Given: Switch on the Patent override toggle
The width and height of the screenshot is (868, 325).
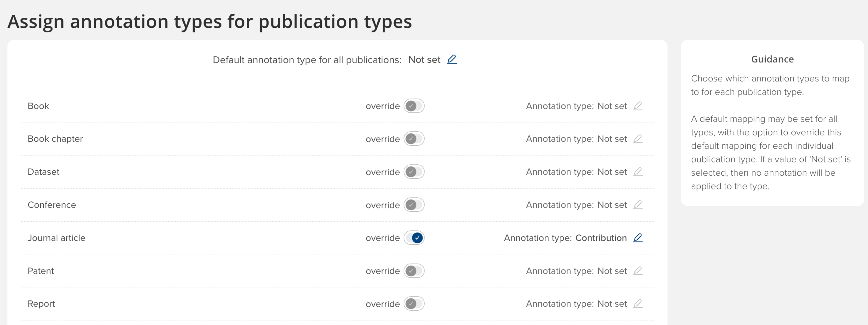Looking at the screenshot, I should click(414, 271).
